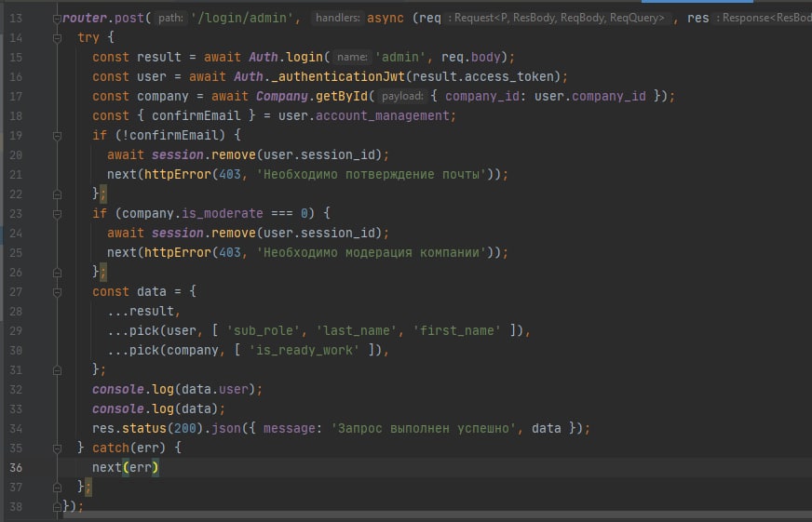The height and width of the screenshot is (522, 812).
Task: Click fold end marker on line 38
Action: [x=57, y=506]
